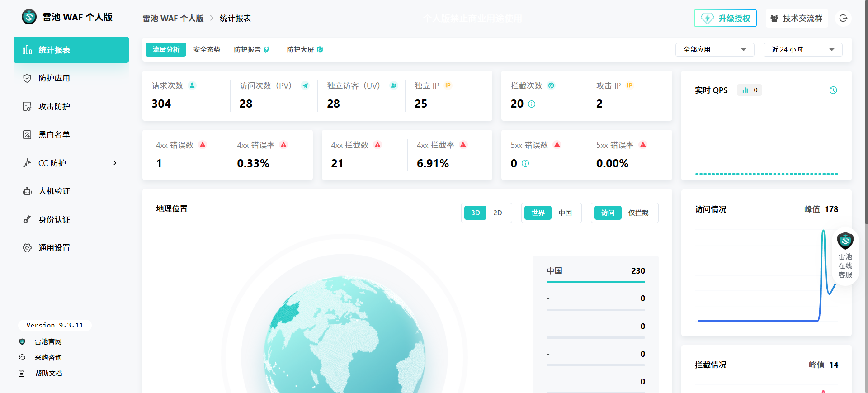Open 攻击防护 in the sidebar
Image resolution: width=868 pixels, height=393 pixels.
click(x=71, y=106)
